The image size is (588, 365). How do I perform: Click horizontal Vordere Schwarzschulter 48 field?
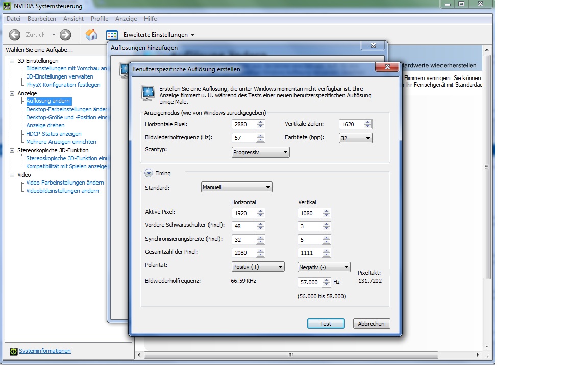[244, 226]
